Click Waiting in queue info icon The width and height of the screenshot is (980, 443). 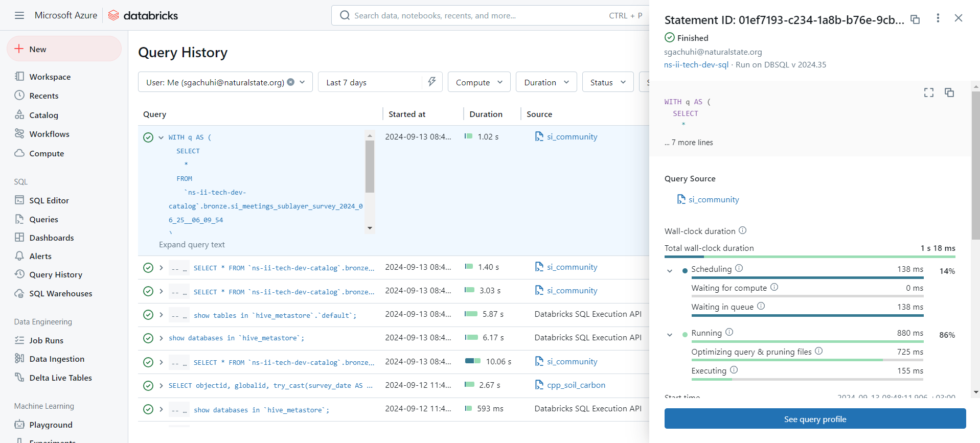pos(761,306)
